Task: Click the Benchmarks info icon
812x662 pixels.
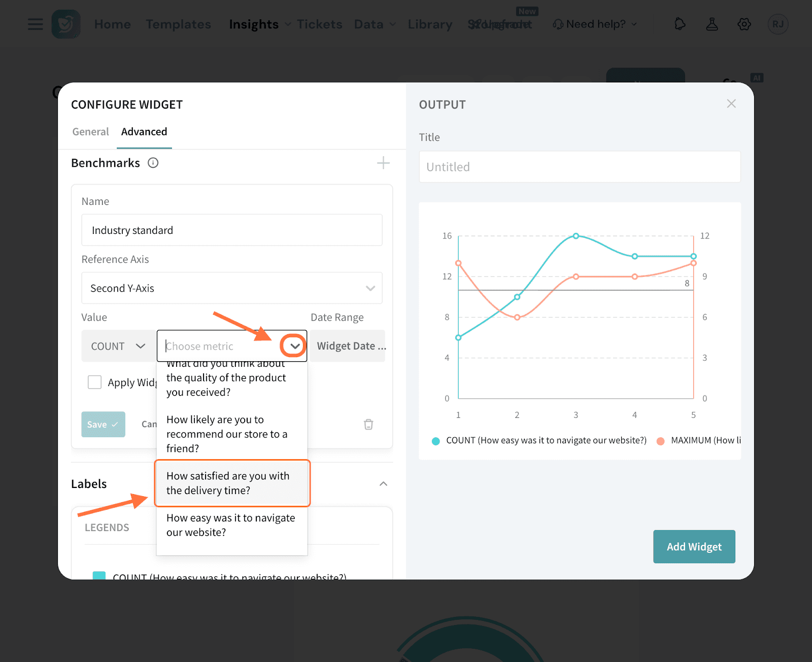Action: (x=153, y=163)
